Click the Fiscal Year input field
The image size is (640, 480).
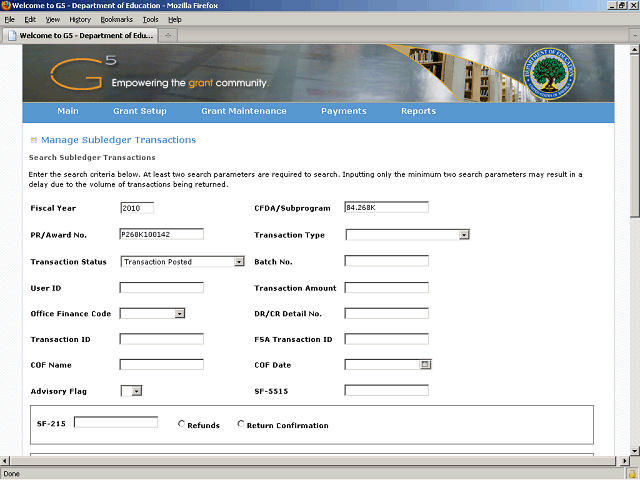tap(137, 208)
